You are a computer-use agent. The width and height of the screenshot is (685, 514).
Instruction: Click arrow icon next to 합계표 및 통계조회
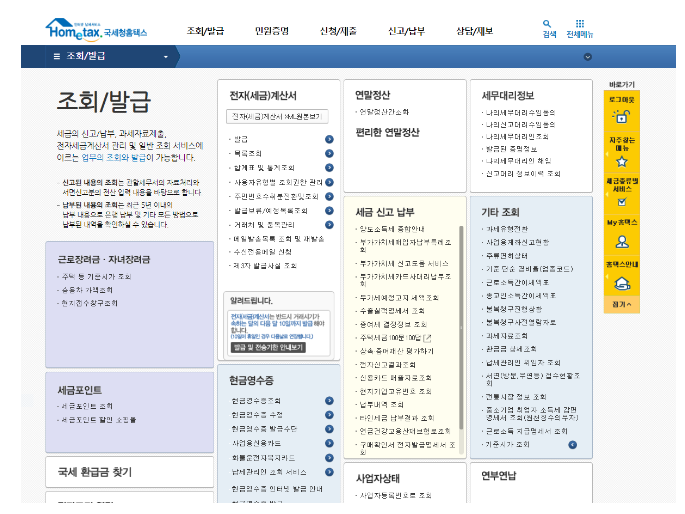click(x=329, y=168)
